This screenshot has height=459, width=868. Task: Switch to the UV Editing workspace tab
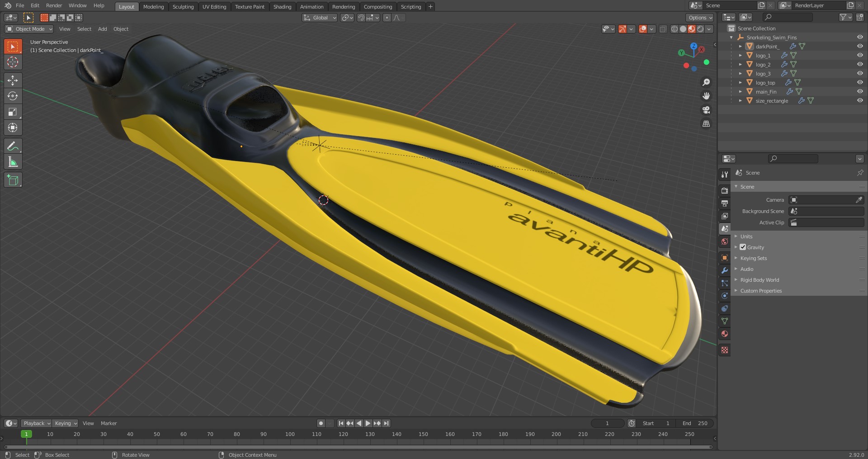pos(214,6)
